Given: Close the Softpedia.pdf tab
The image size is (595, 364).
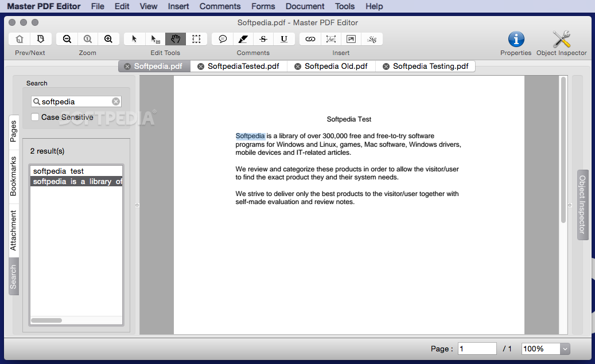Looking at the screenshot, I should pos(127,66).
